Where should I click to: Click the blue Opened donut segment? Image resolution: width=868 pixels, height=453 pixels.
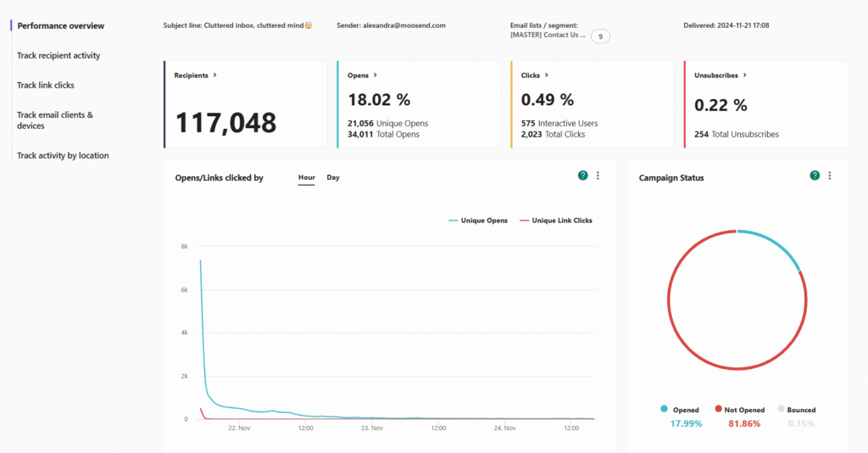coord(776,243)
